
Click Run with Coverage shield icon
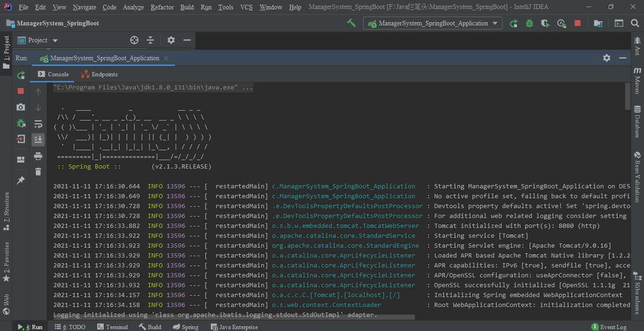pyautogui.click(x=545, y=23)
